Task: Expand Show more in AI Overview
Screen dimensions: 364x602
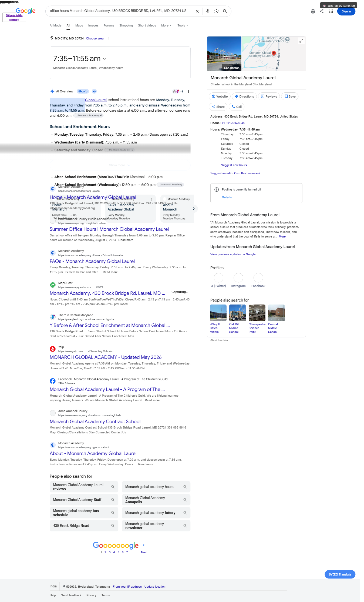Action: [x=120, y=165]
